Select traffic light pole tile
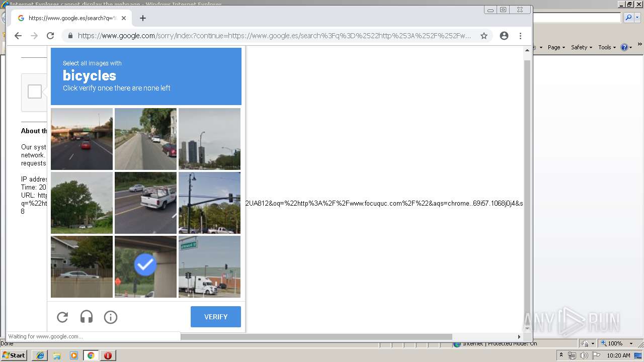This screenshot has height=362, width=644. 209,203
